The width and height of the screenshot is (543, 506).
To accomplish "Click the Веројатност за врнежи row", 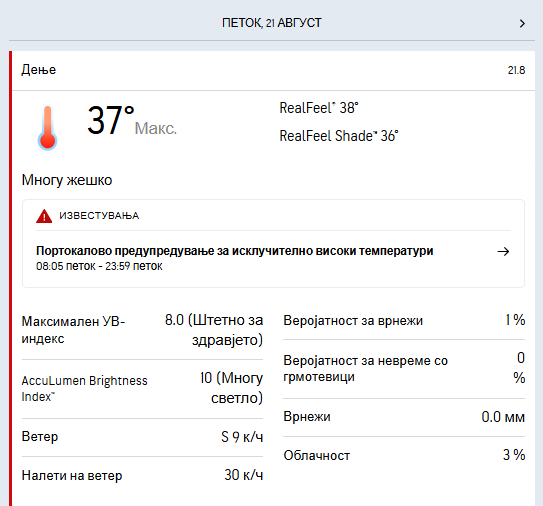I will [x=404, y=320].
